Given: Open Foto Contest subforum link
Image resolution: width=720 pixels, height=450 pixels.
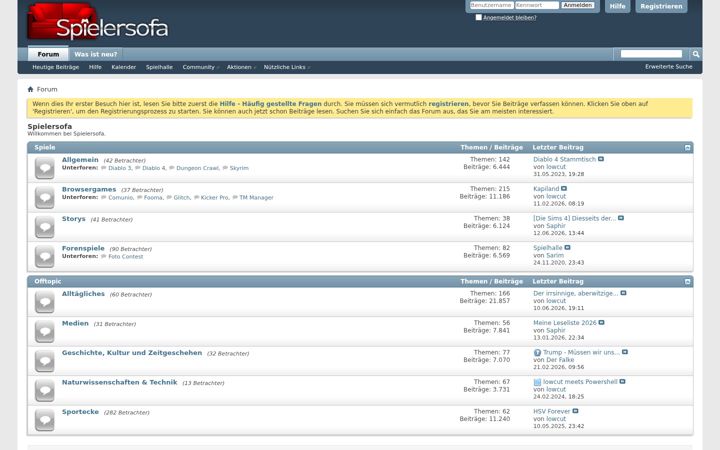Looking at the screenshot, I should [126, 257].
